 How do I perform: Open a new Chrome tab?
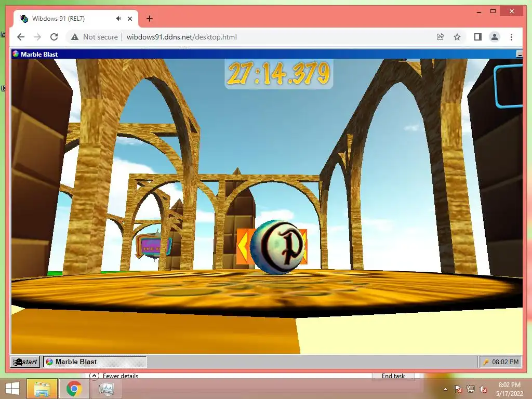coord(149,19)
